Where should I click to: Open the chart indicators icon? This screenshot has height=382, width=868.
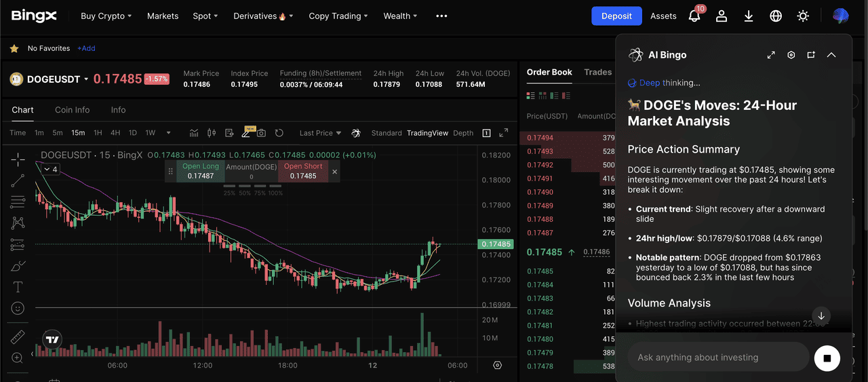[x=194, y=133]
